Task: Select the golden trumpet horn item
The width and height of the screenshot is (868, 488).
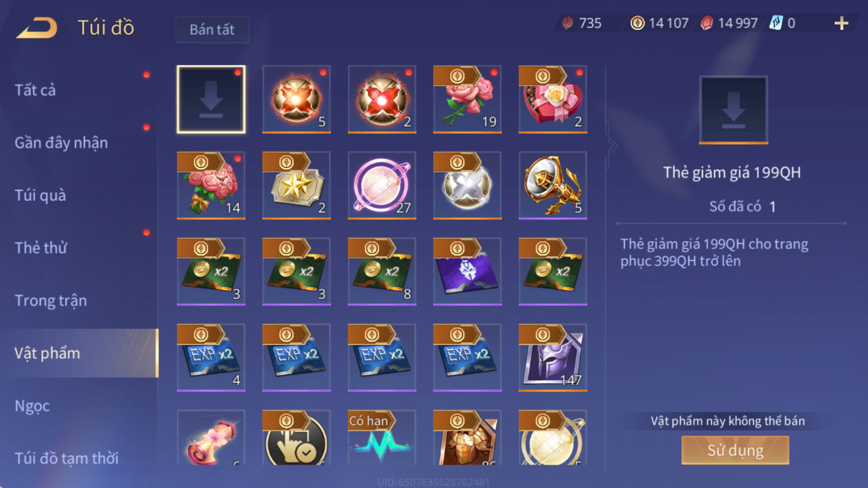Action: pos(553,185)
